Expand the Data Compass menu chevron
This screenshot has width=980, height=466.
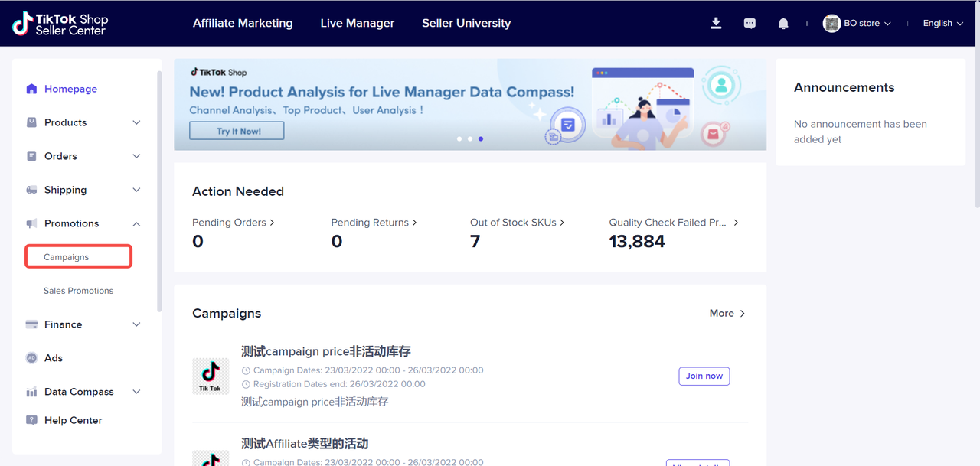click(x=136, y=392)
